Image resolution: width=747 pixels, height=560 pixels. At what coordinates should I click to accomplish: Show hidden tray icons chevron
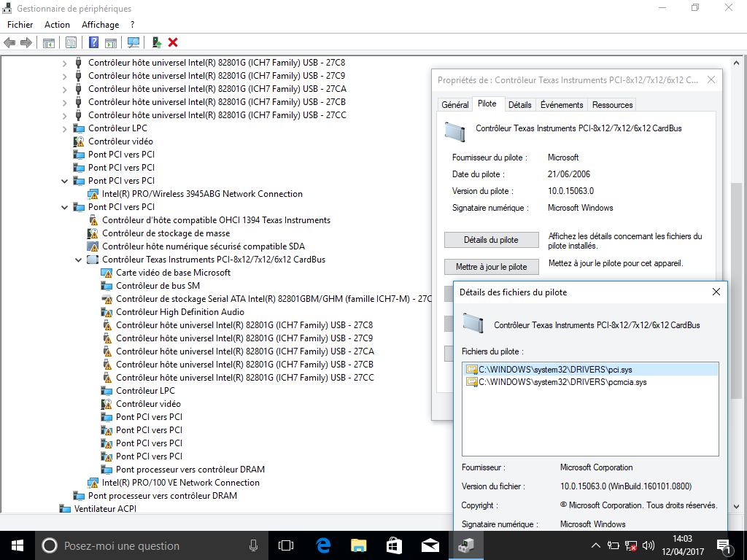pos(595,545)
